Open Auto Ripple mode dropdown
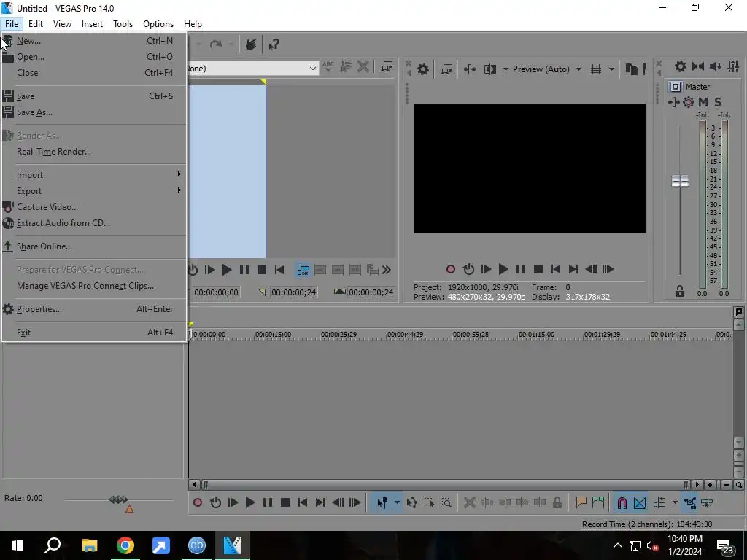This screenshot has width=747, height=560. pos(675,502)
